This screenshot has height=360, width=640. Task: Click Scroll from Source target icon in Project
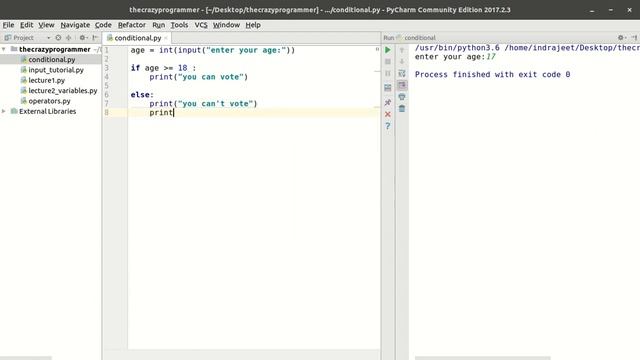click(x=58, y=38)
